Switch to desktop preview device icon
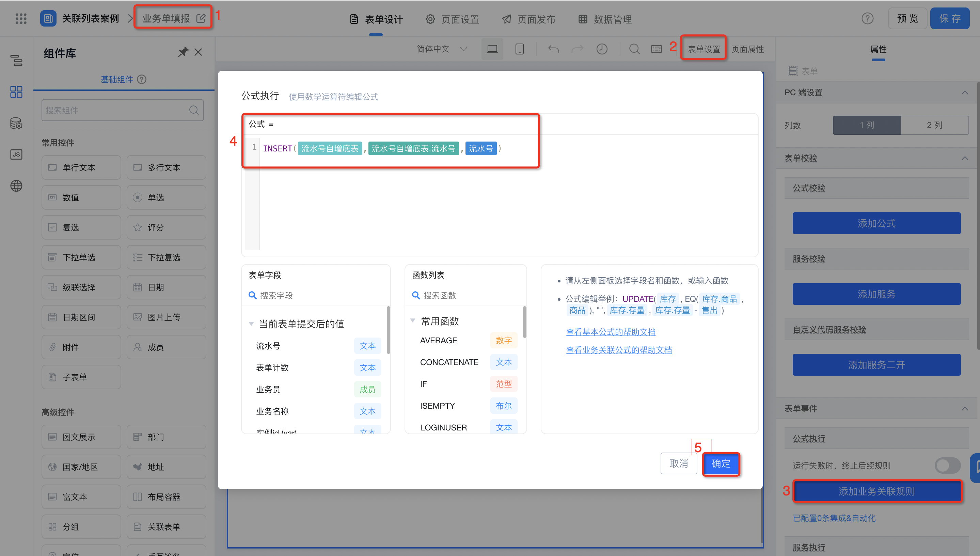This screenshot has height=556, width=980. [x=492, y=49]
